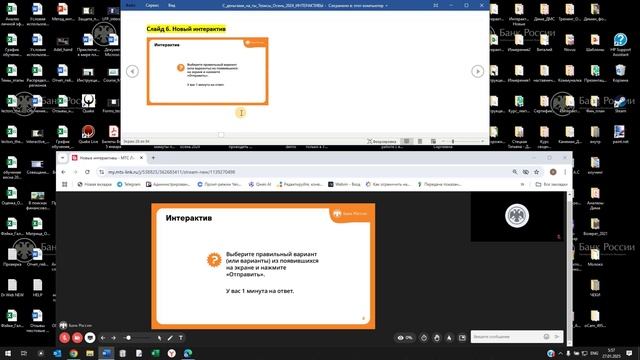Open Chrome from taskbar
The width and height of the screenshot is (640, 360).
pyautogui.click(x=73, y=353)
